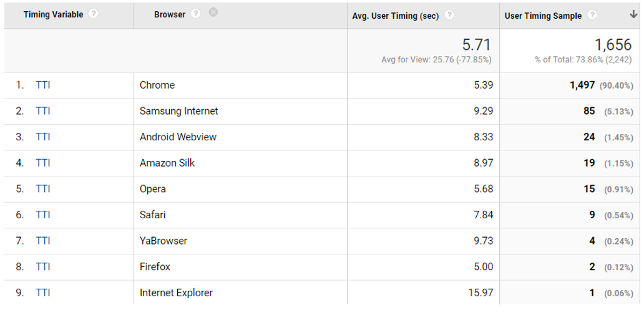The image size is (644, 315).
Task: Open TTI link in Opera row
Action: pyautogui.click(x=42, y=189)
